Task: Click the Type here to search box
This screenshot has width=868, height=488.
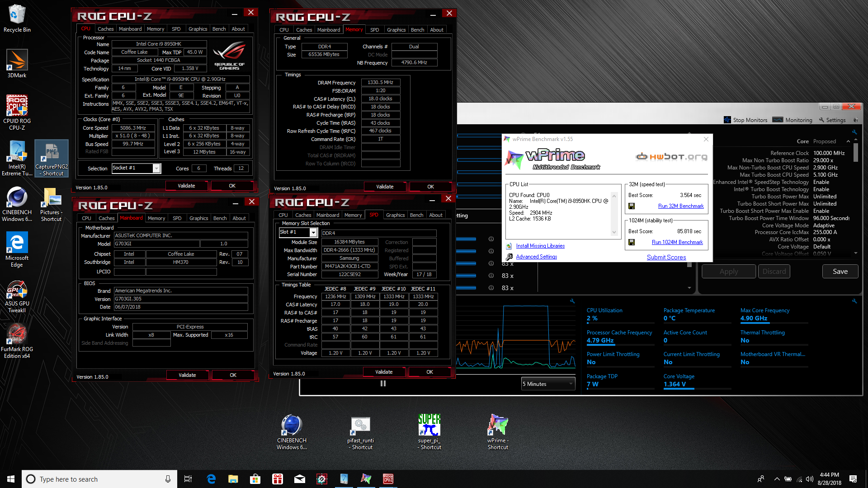Action: [99, 479]
